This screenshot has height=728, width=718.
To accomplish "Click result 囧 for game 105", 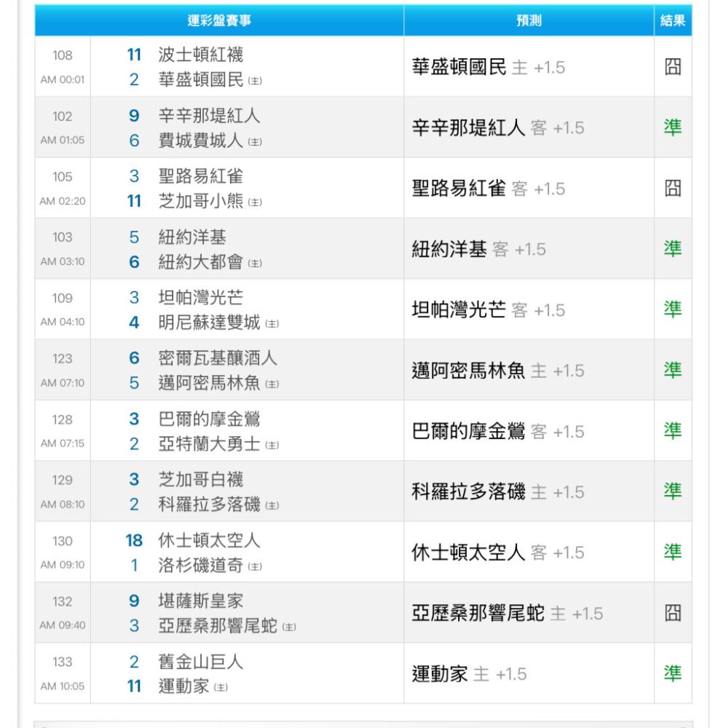I will pos(673,188).
